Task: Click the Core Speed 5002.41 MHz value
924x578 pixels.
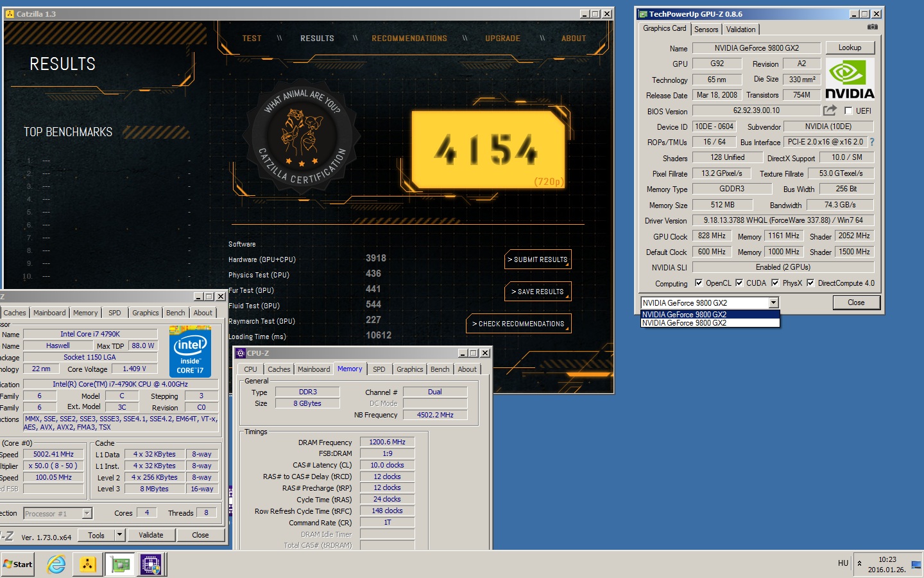Action: [54, 454]
